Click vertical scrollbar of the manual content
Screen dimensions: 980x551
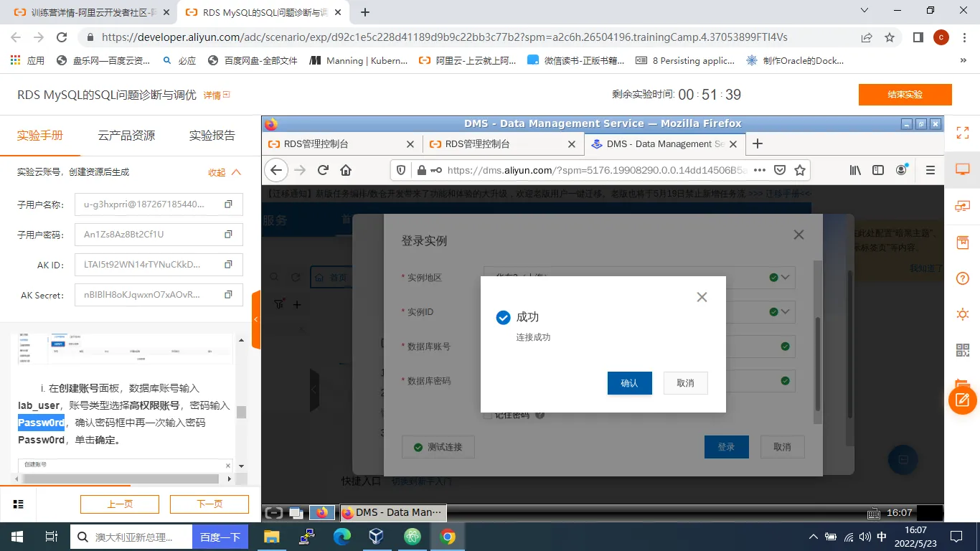click(241, 412)
